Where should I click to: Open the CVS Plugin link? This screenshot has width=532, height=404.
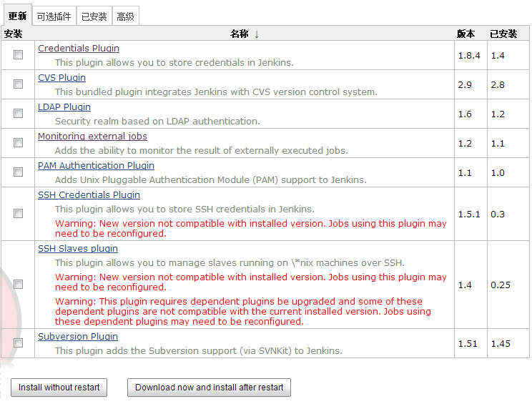point(61,78)
